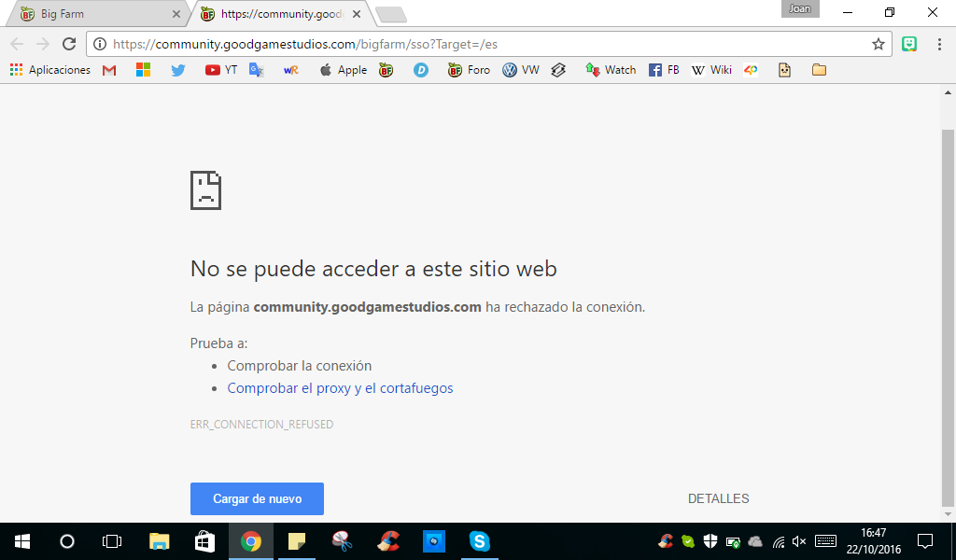Open Sticky Notes from the taskbar
956x560 pixels.
pos(297,541)
